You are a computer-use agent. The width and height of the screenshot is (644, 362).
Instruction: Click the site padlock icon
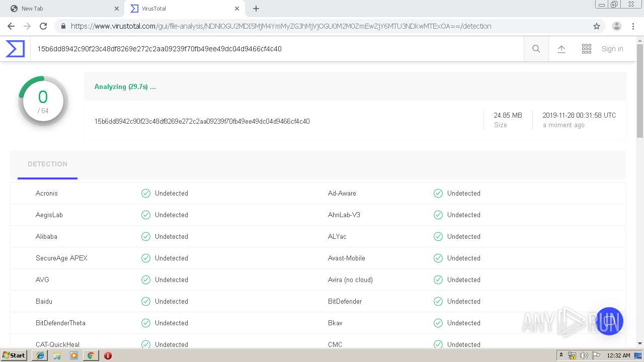point(63,26)
